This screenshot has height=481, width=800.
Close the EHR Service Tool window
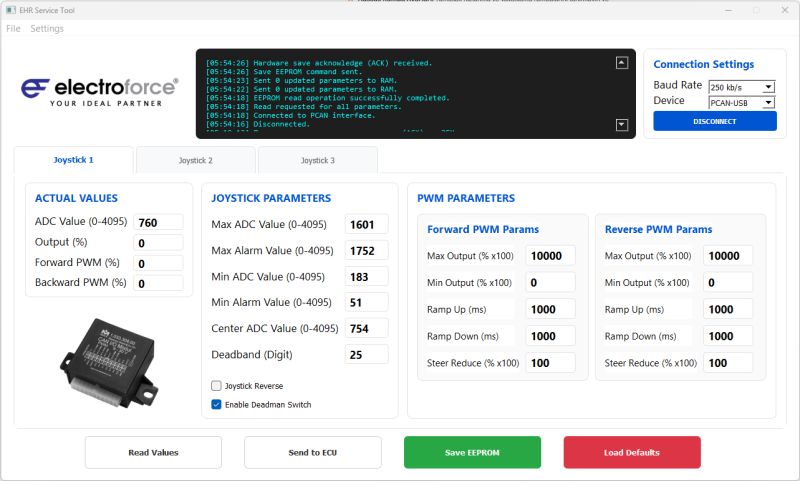tap(785, 10)
